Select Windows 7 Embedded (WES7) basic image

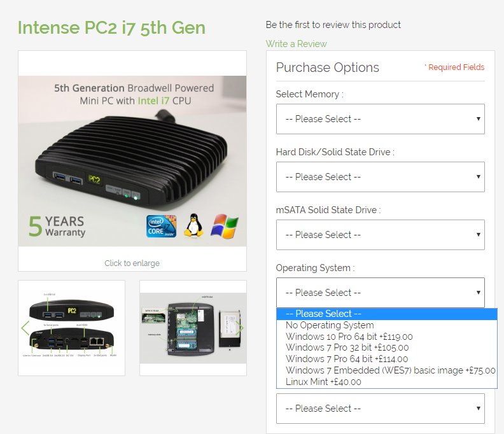coord(390,370)
